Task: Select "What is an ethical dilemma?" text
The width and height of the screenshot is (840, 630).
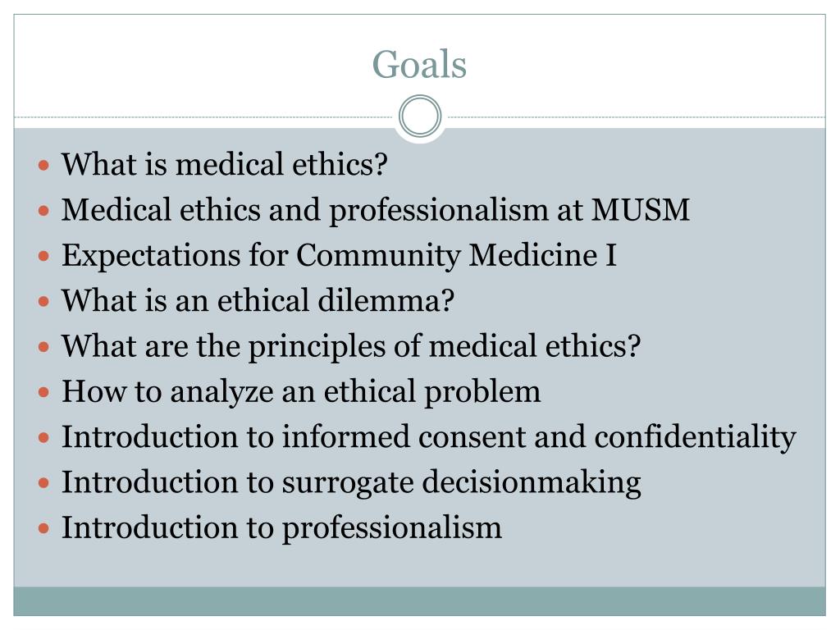Action: click(258, 301)
